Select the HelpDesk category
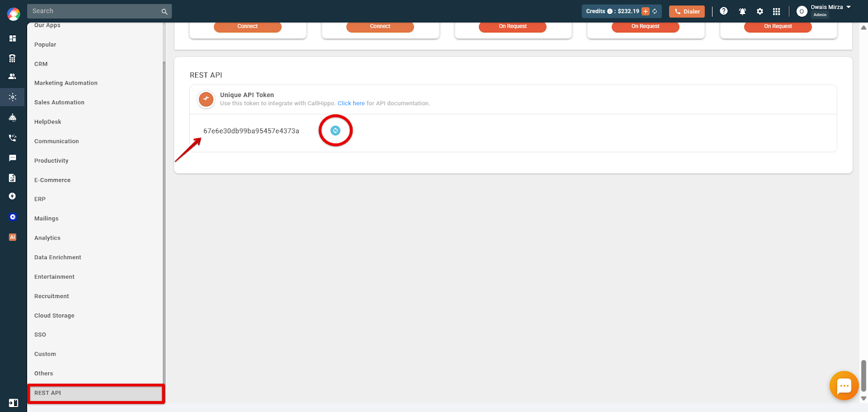Screen dimensions: 868x412 48,122
